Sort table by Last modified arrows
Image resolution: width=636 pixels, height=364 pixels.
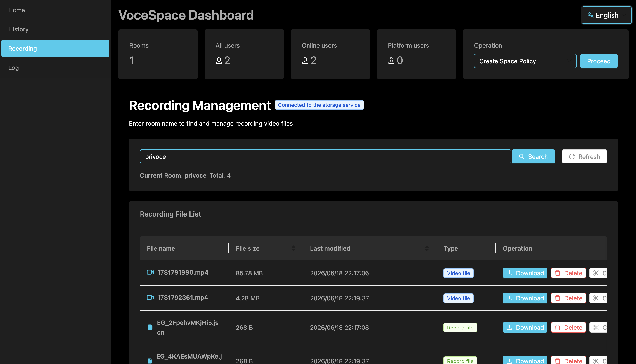[427, 248]
